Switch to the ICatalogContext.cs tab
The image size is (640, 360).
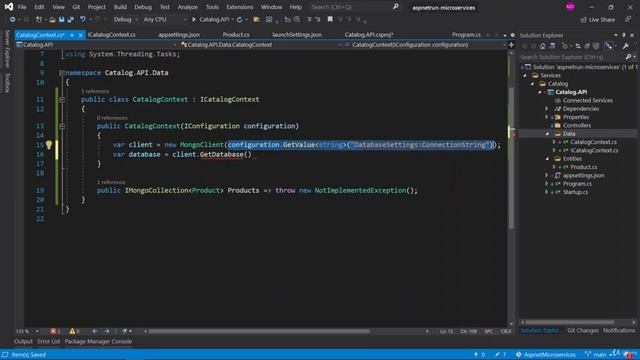pos(111,35)
